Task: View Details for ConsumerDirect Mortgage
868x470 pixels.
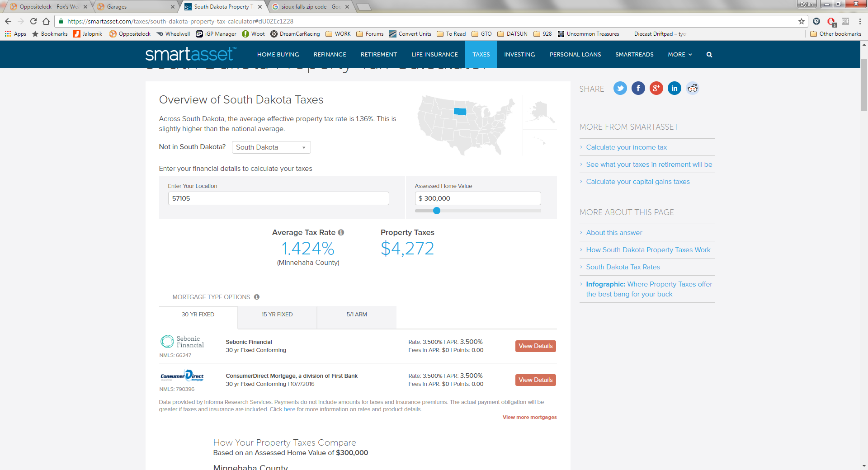Action: click(535, 380)
